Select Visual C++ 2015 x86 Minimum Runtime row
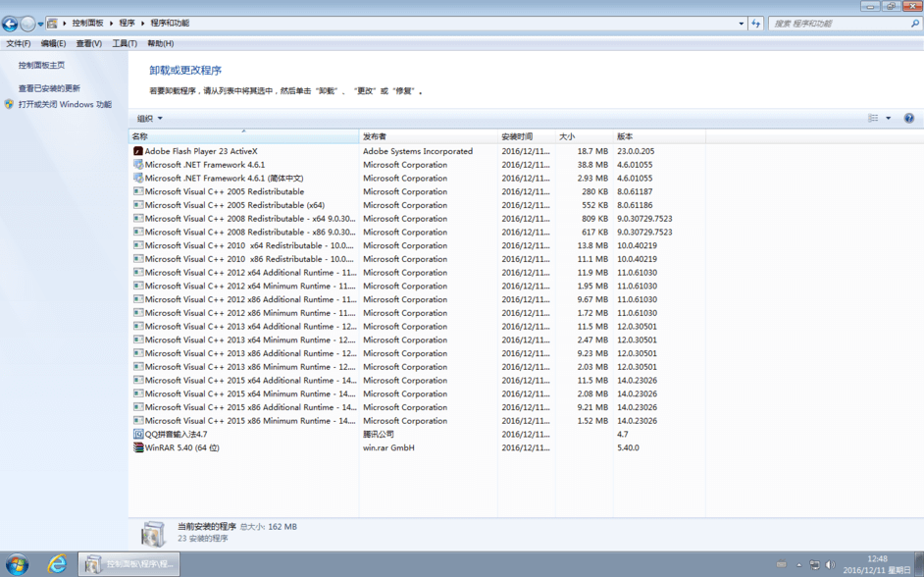Image resolution: width=924 pixels, height=577 pixels. [x=419, y=421]
